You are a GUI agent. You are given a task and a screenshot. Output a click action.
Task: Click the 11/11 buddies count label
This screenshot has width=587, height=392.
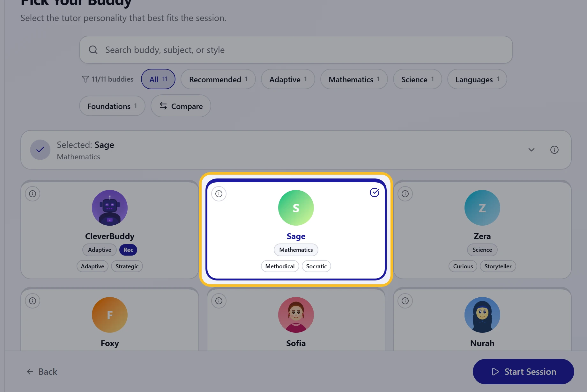[x=113, y=79]
